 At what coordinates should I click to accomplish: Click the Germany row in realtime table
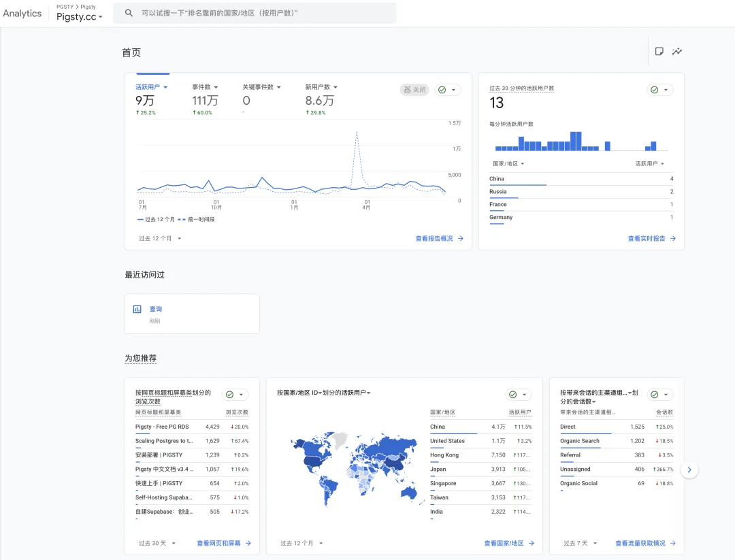click(581, 218)
